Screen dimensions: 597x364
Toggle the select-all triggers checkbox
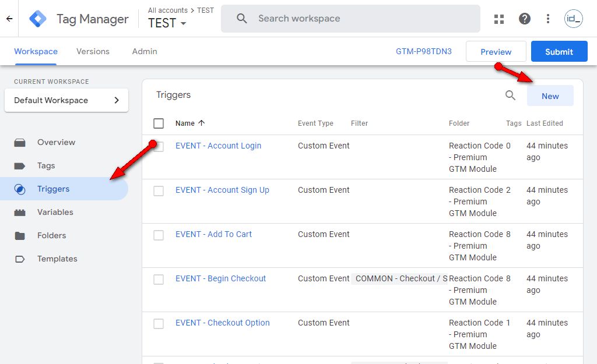point(159,123)
